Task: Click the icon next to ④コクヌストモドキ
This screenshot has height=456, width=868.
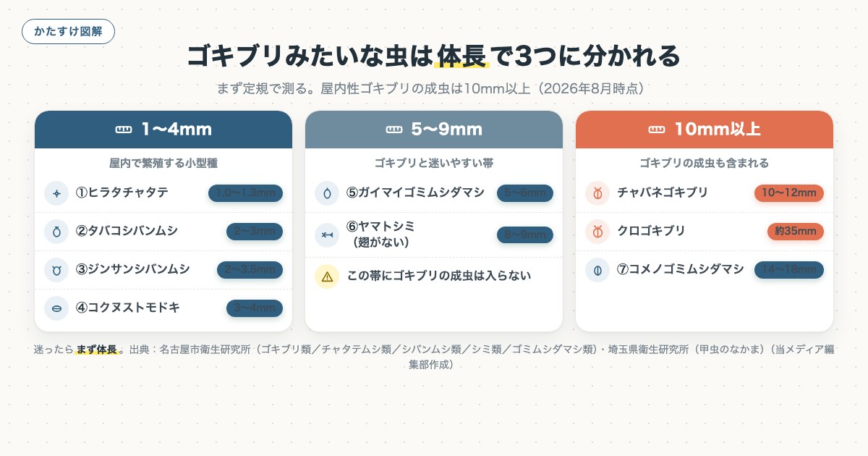Action: click(56, 308)
